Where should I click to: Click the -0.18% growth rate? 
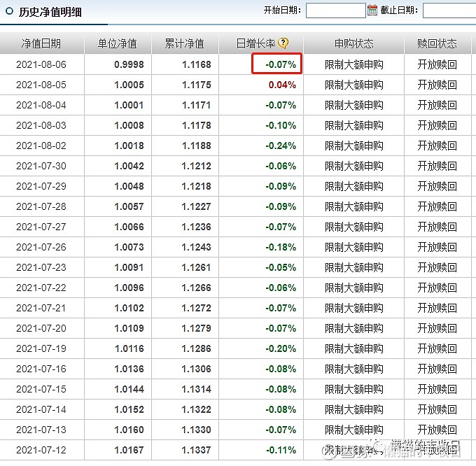point(281,247)
